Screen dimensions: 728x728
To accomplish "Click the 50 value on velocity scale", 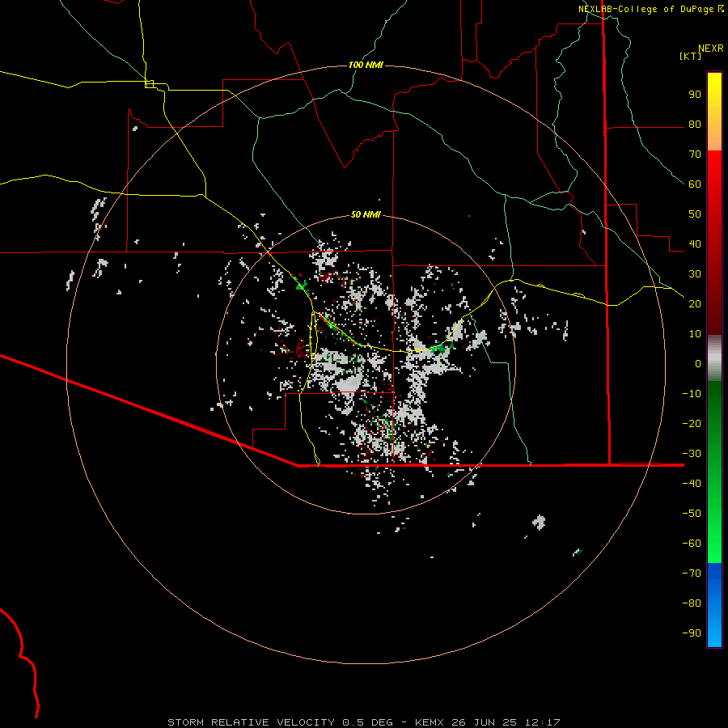I will coord(695,214).
